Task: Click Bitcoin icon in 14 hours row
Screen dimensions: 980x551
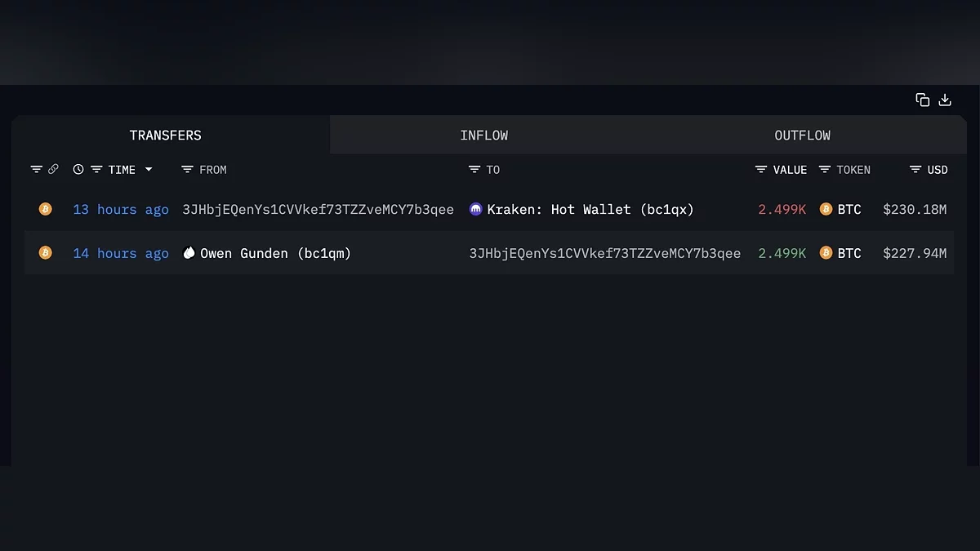Action: (45, 253)
